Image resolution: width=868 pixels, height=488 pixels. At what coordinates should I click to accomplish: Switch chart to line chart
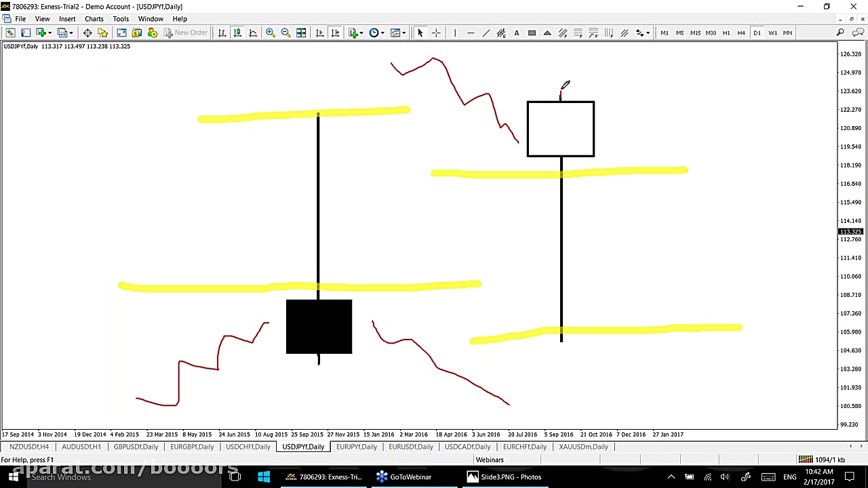coord(253,33)
